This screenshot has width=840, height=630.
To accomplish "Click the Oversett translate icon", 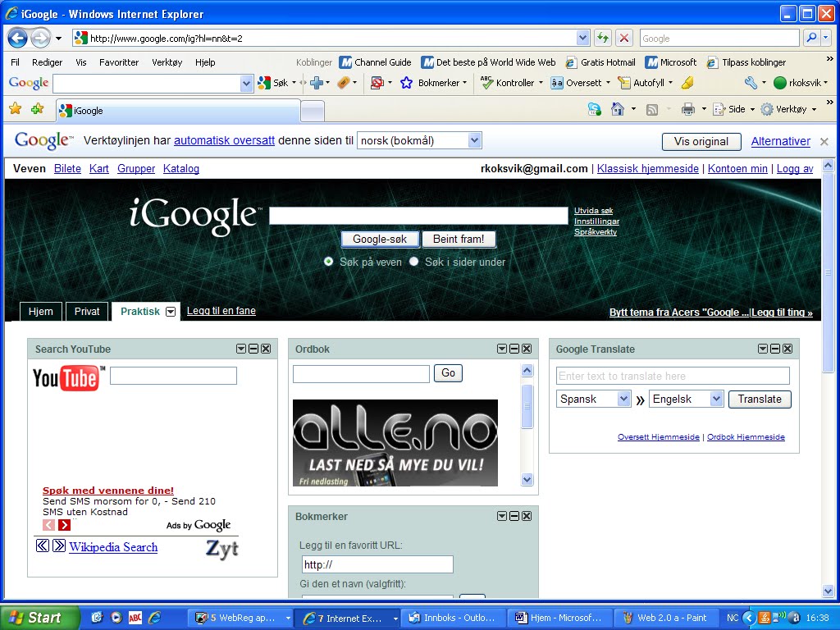I will 557,83.
